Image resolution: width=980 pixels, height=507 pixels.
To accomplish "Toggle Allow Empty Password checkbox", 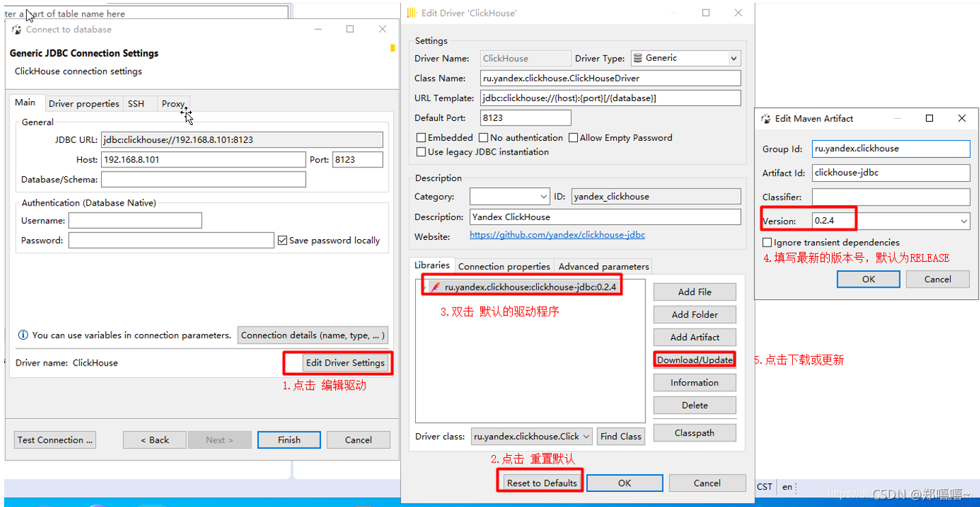I will point(573,138).
